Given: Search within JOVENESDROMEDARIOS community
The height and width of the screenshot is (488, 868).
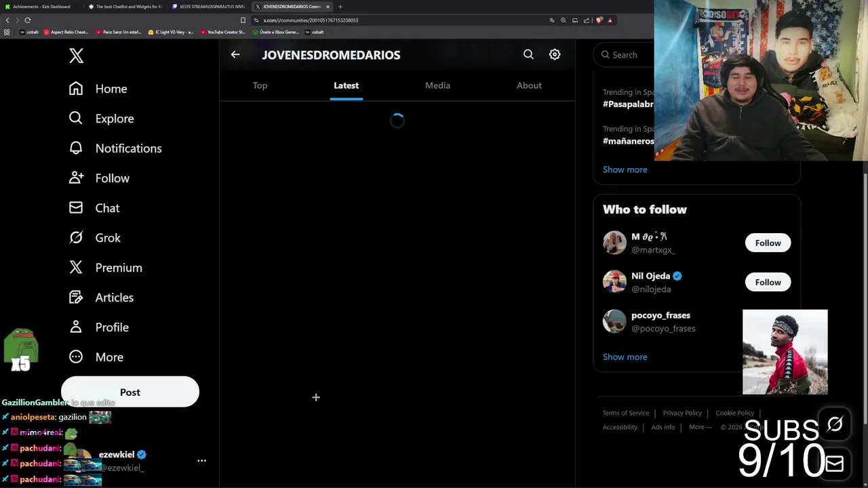Looking at the screenshot, I should point(528,54).
